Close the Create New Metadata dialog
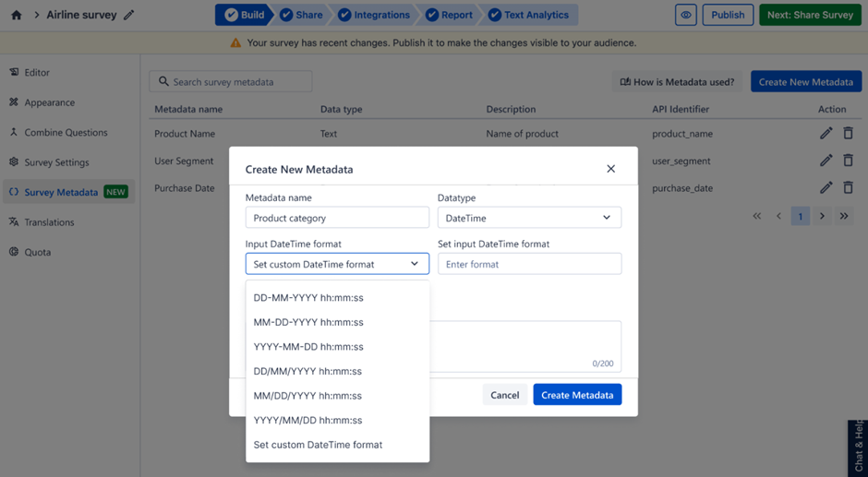This screenshot has width=868, height=477. (x=610, y=169)
